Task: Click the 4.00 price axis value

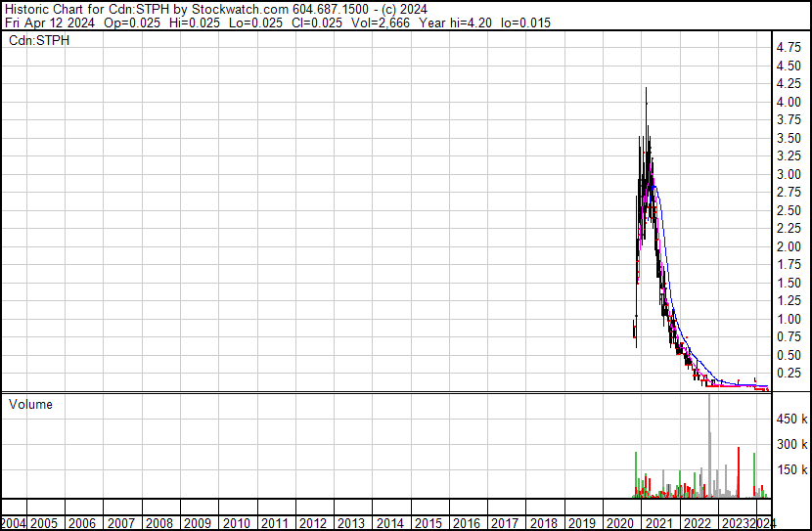Action: click(789, 102)
